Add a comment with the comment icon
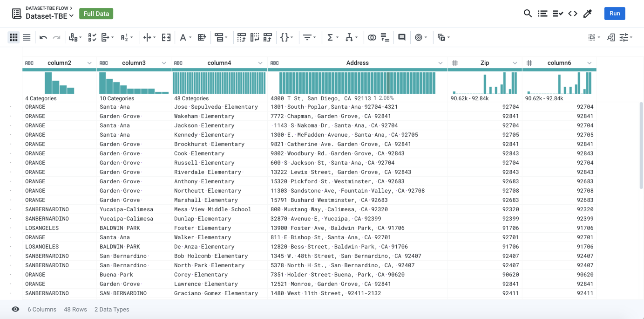The height and width of the screenshot is (319, 644). (401, 37)
